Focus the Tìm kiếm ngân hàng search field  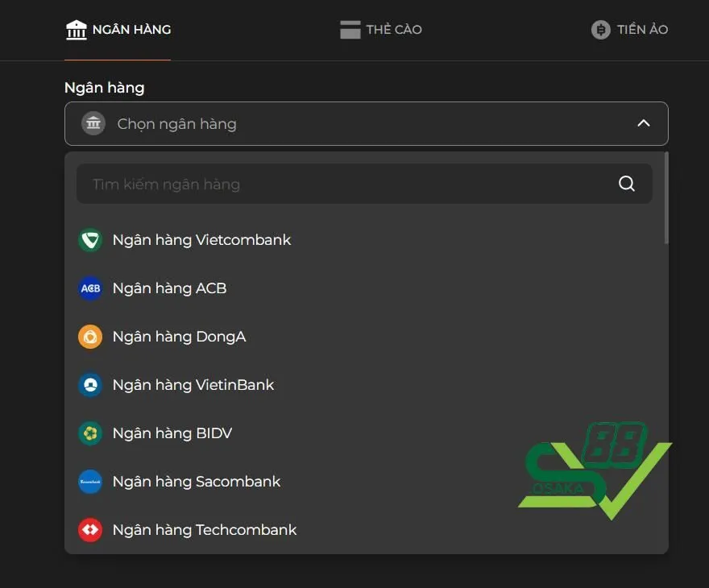point(364,184)
